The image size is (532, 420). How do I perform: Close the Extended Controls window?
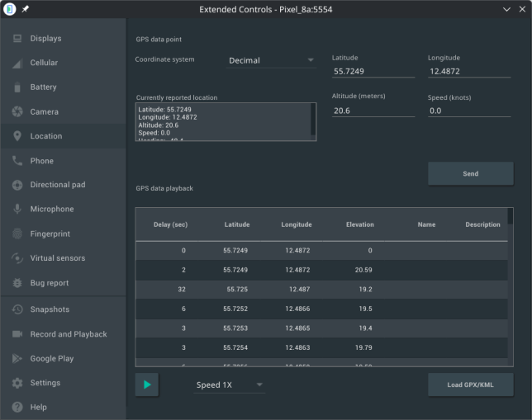(522, 10)
